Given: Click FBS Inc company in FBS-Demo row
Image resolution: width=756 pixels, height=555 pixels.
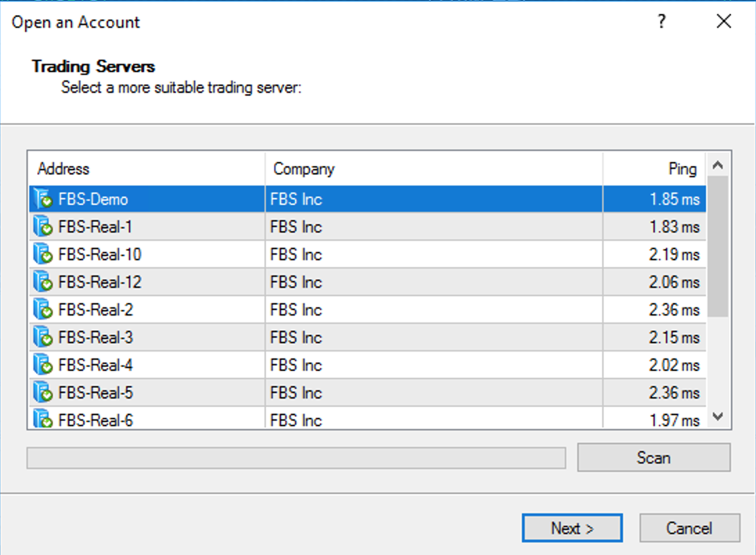Looking at the screenshot, I should [x=296, y=199].
